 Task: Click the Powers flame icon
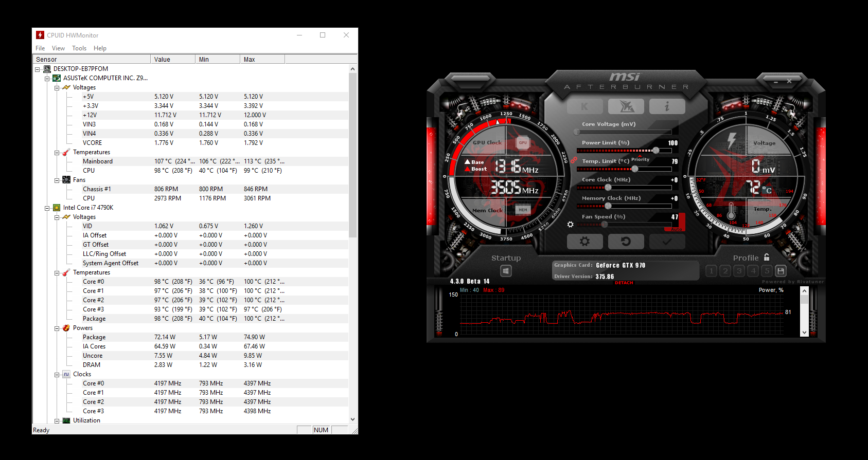click(66, 328)
